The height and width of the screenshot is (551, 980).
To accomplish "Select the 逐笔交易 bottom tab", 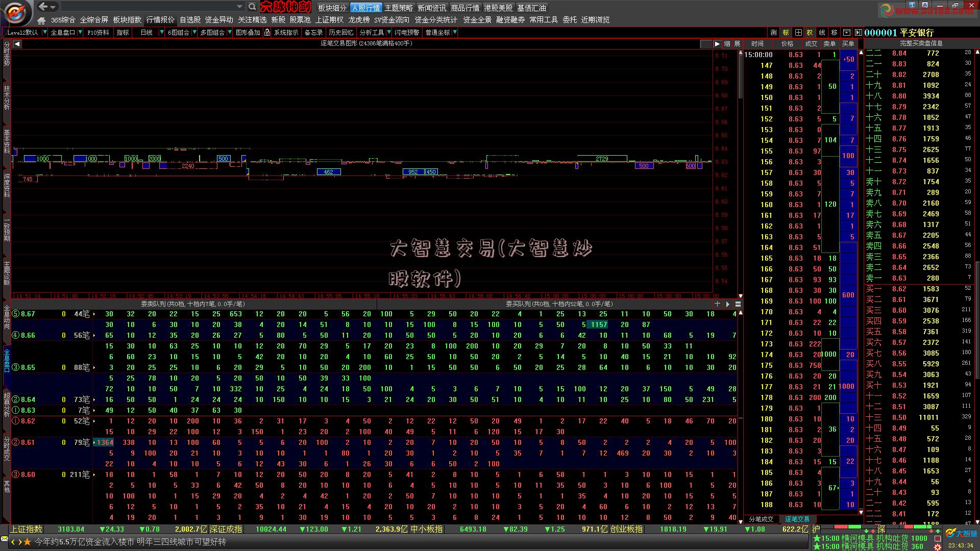I will click(x=797, y=519).
